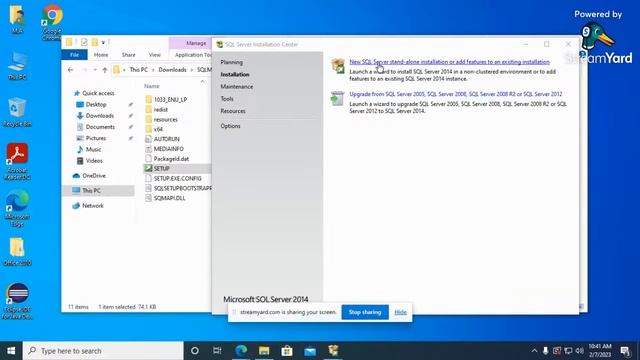This screenshot has height=360, width=640.
Task: Select SETUP application file
Action: coord(161,168)
